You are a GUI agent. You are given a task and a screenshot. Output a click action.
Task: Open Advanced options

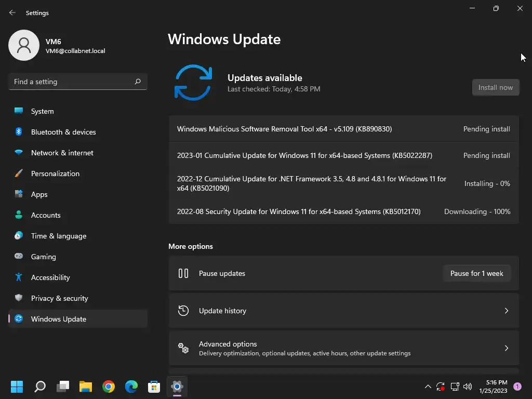tap(344, 348)
